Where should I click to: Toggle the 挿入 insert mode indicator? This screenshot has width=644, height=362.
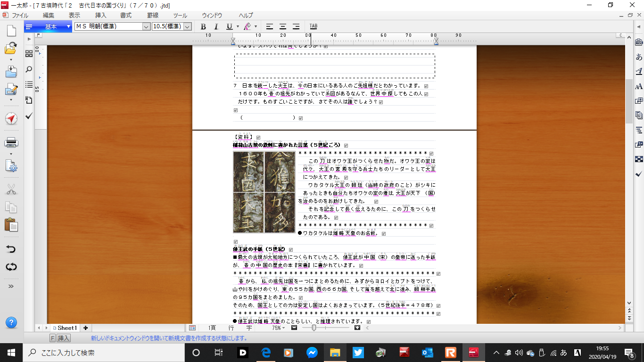64,338
